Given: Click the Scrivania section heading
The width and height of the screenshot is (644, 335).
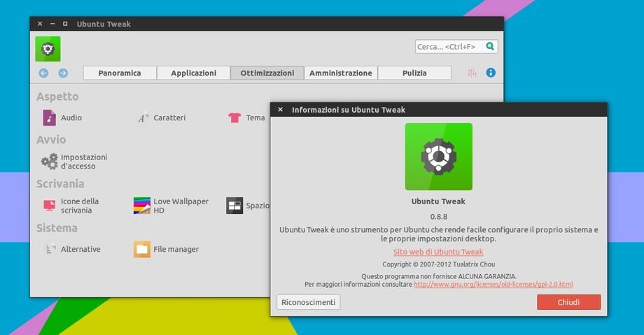Looking at the screenshot, I should point(60,183).
